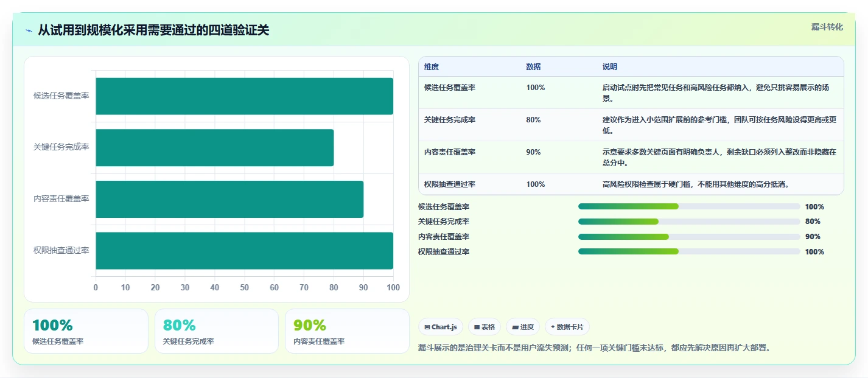Click the 漏斗转化 tag in the header
Screen dimensions: 868x378
(x=827, y=27)
